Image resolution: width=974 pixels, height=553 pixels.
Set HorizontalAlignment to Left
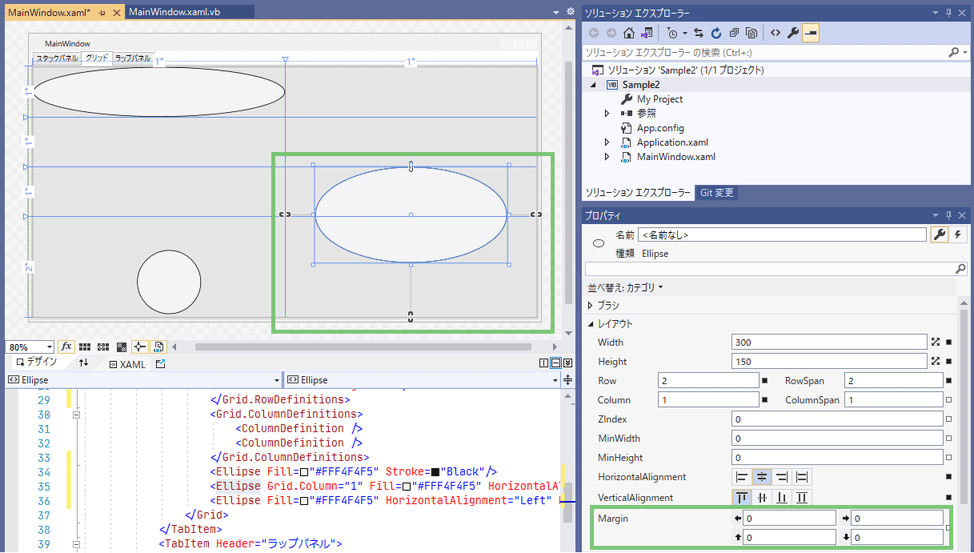click(742, 478)
